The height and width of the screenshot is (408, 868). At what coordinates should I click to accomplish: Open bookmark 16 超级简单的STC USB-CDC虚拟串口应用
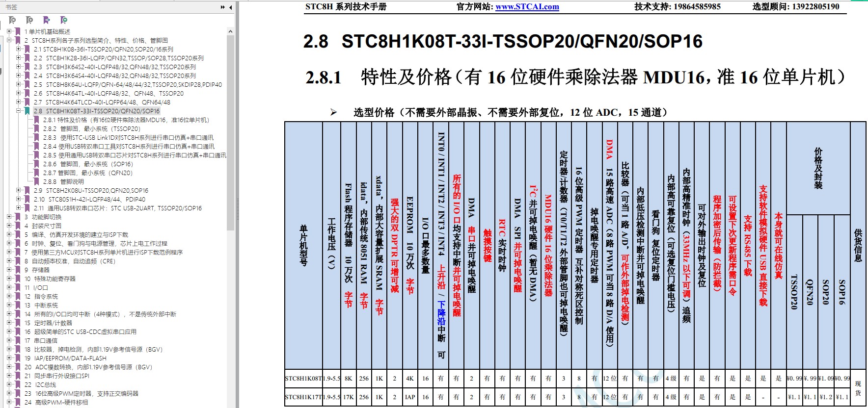tap(81, 331)
